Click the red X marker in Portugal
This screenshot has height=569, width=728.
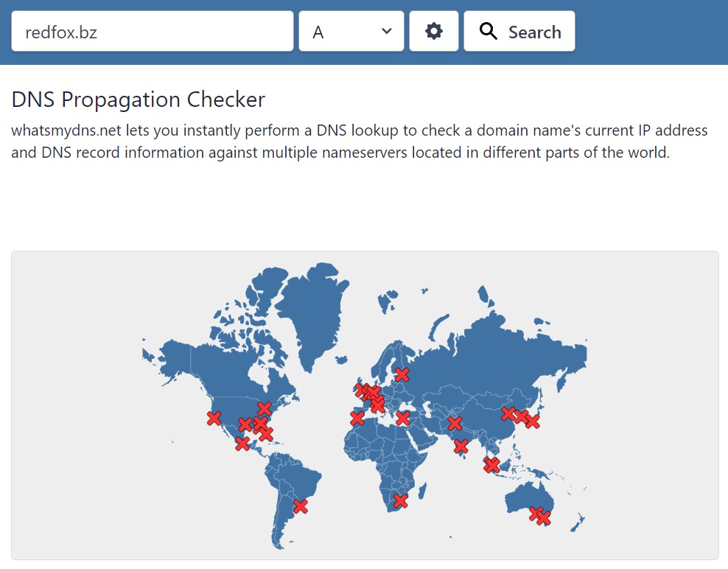click(357, 419)
